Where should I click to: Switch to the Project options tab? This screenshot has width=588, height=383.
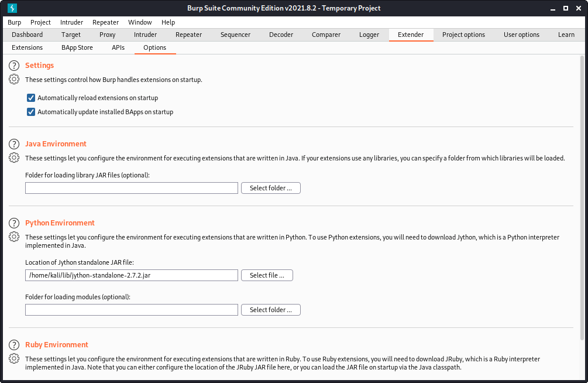[463, 35]
